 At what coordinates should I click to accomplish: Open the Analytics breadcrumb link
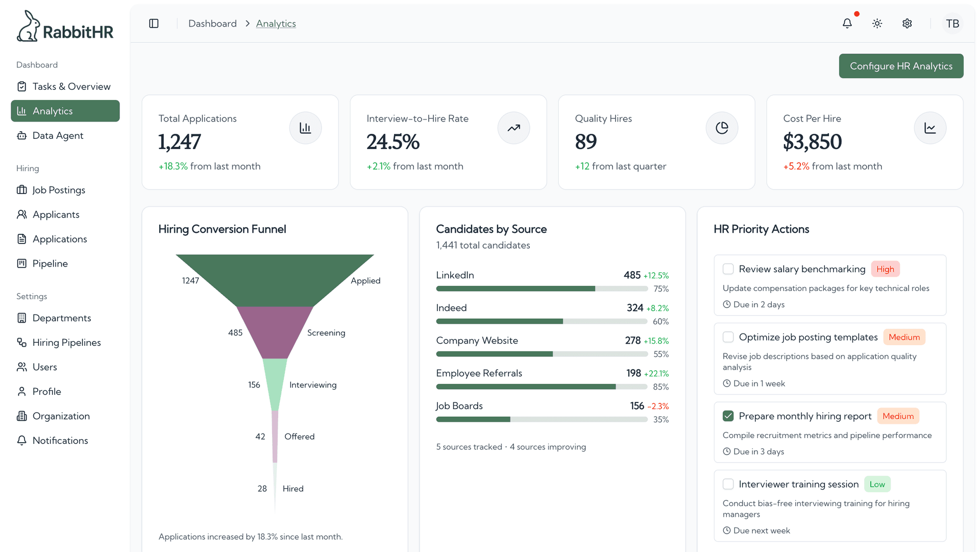click(x=276, y=23)
